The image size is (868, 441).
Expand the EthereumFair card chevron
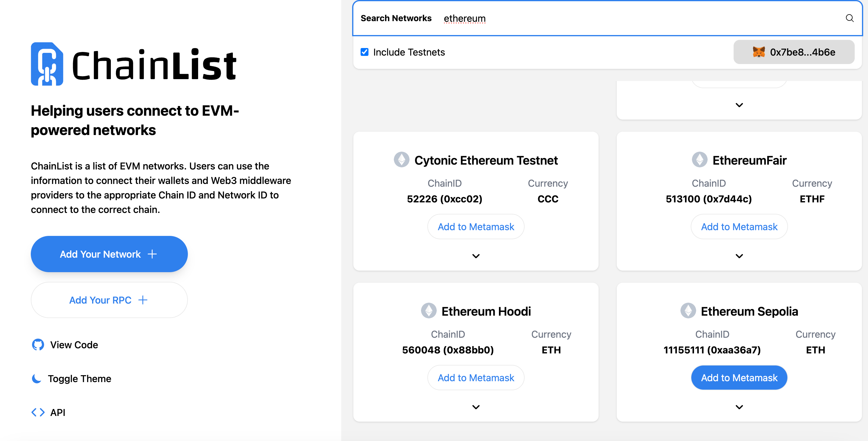(739, 256)
